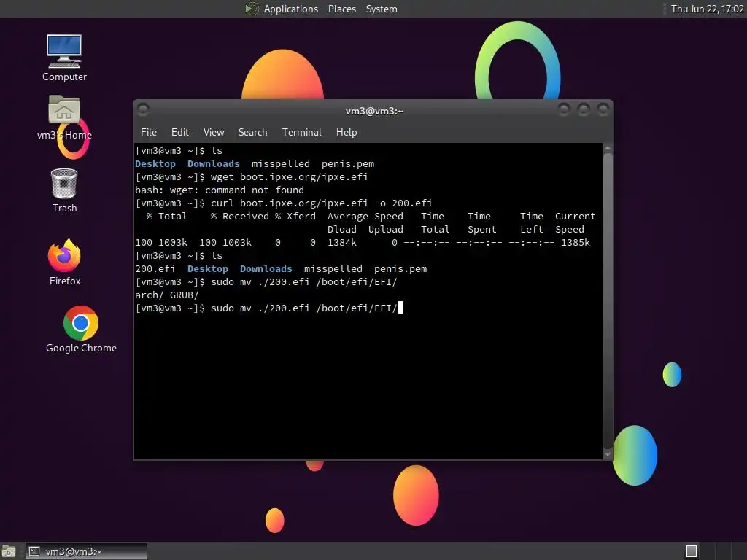Open the terminal Search menu

click(x=252, y=133)
